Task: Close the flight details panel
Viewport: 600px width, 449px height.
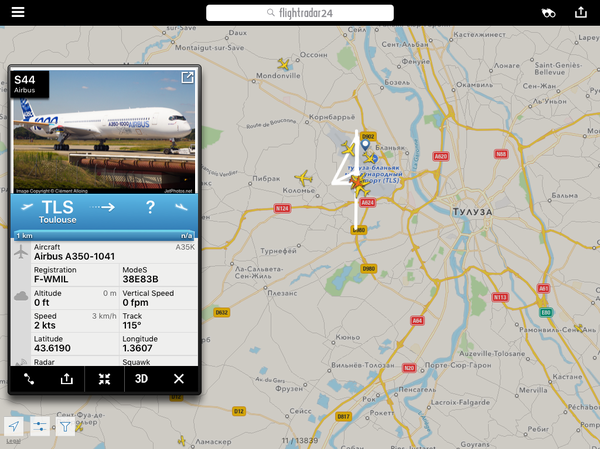Action: 179,379
